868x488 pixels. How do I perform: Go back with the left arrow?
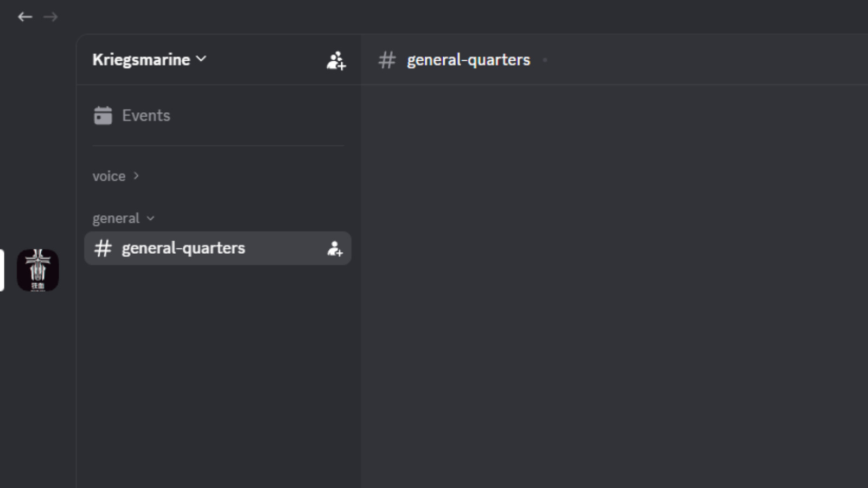(25, 17)
